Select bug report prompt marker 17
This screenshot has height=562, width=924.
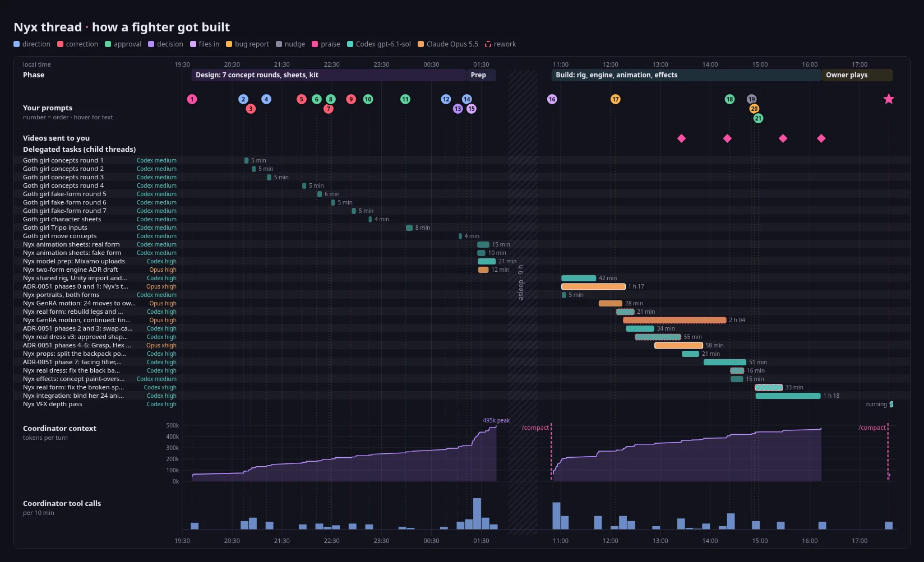[x=616, y=99]
